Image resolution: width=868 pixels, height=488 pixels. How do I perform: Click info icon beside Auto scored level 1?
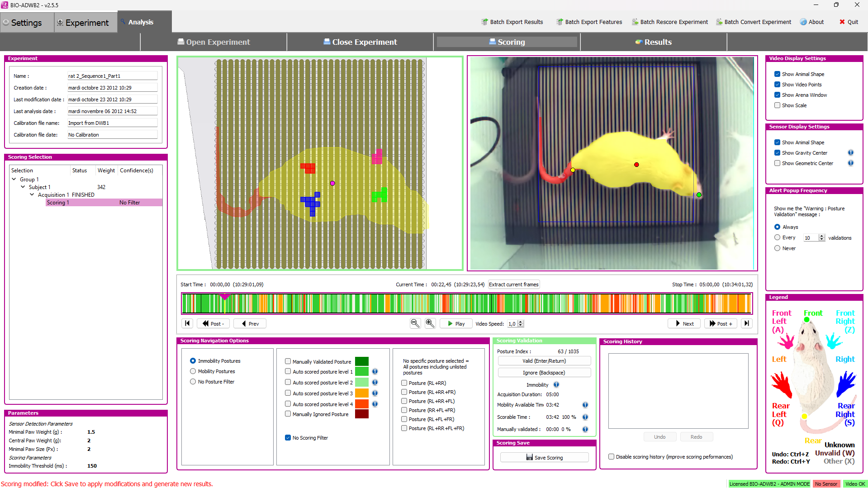pyautogui.click(x=375, y=372)
